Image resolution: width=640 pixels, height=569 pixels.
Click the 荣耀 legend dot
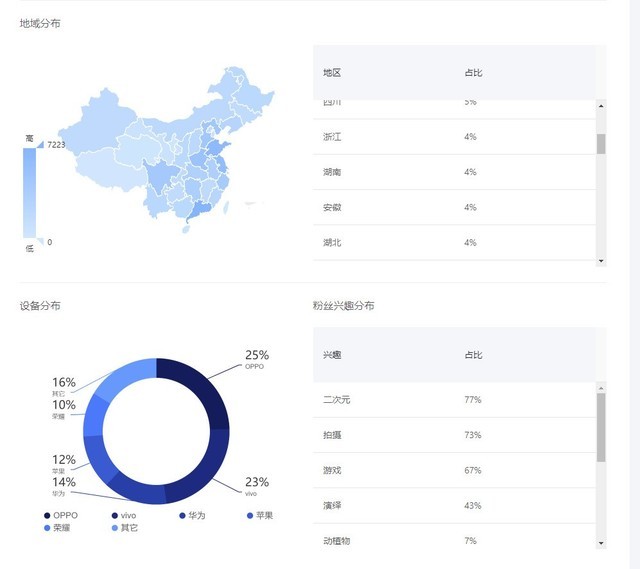(x=47, y=527)
